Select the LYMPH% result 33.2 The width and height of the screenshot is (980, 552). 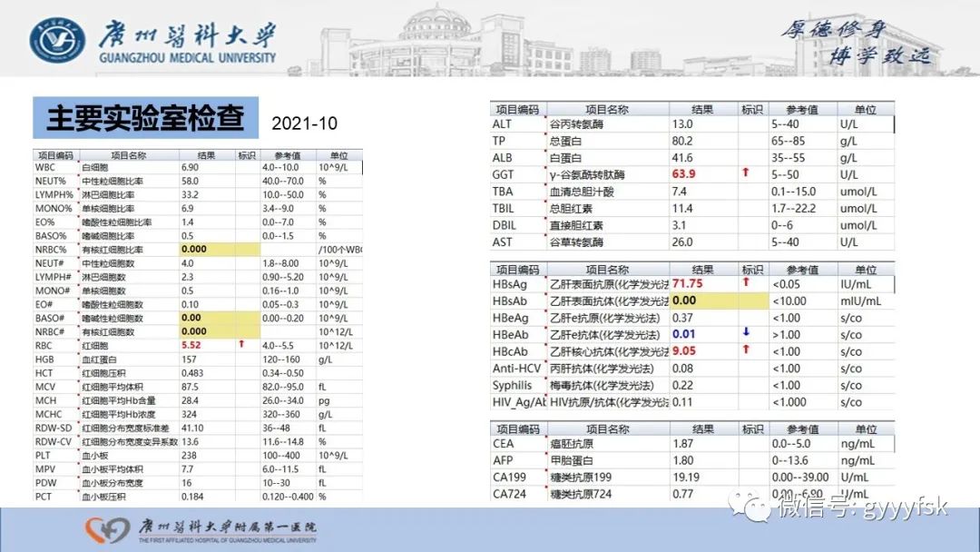point(190,195)
